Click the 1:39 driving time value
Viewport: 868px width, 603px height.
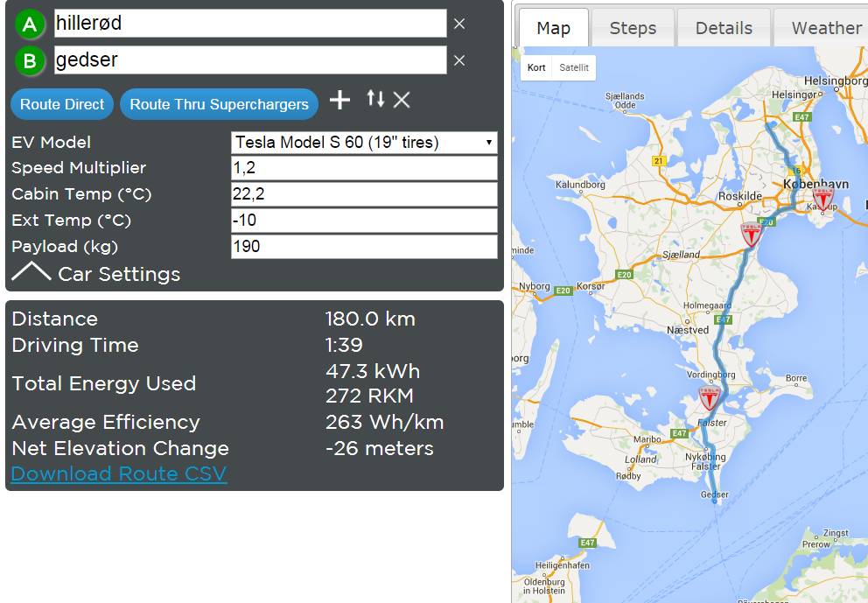[x=344, y=345]
